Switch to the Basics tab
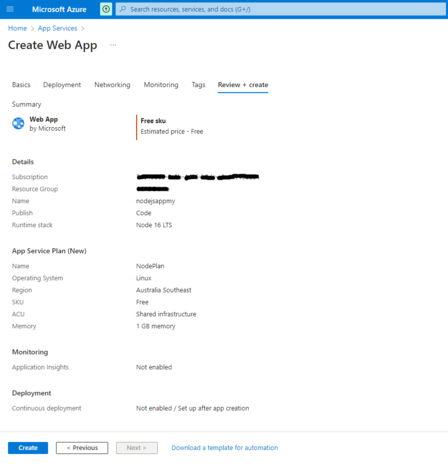This screenshot has width=448, height=464. 21,85
